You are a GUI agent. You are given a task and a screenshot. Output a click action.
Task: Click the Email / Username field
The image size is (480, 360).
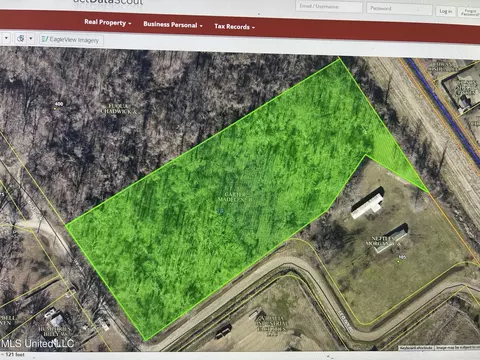pos(329,6)
